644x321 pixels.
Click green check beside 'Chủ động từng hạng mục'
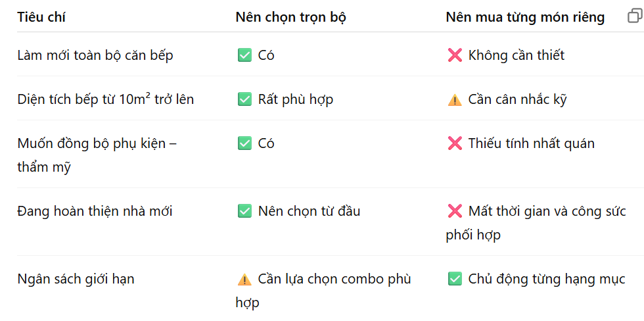[x=455, y=279]
